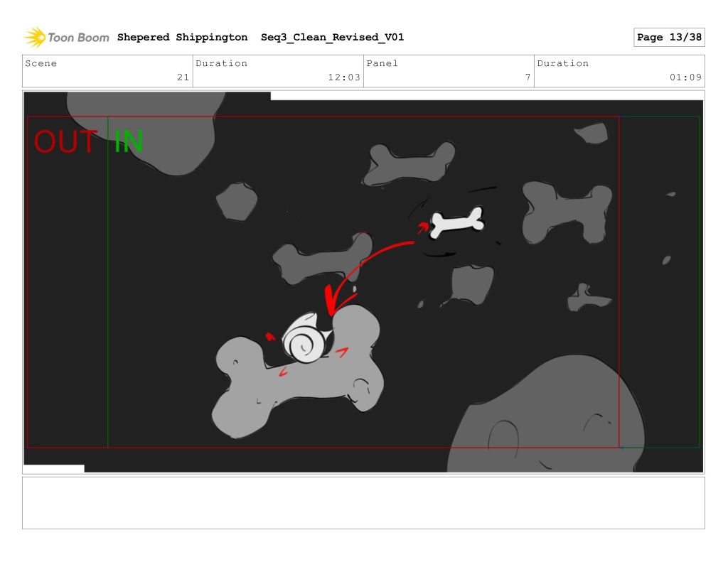
Task: Click the small square rock left of center
Action: click(x=236, y=201)
